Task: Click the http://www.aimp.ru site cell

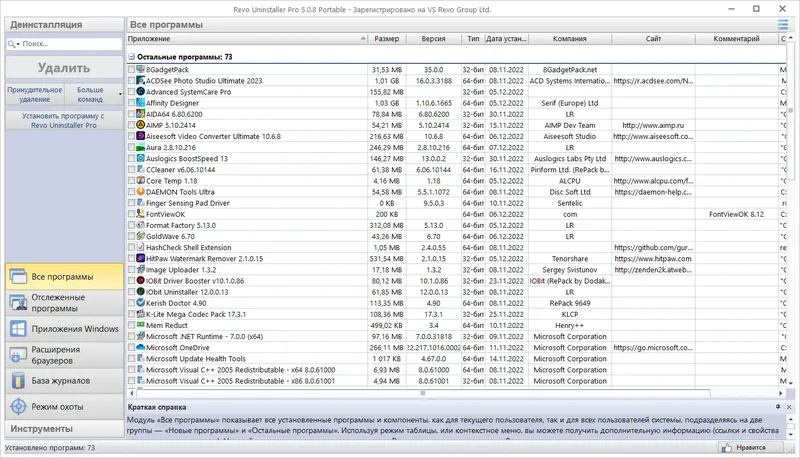Action: (653, 125)
